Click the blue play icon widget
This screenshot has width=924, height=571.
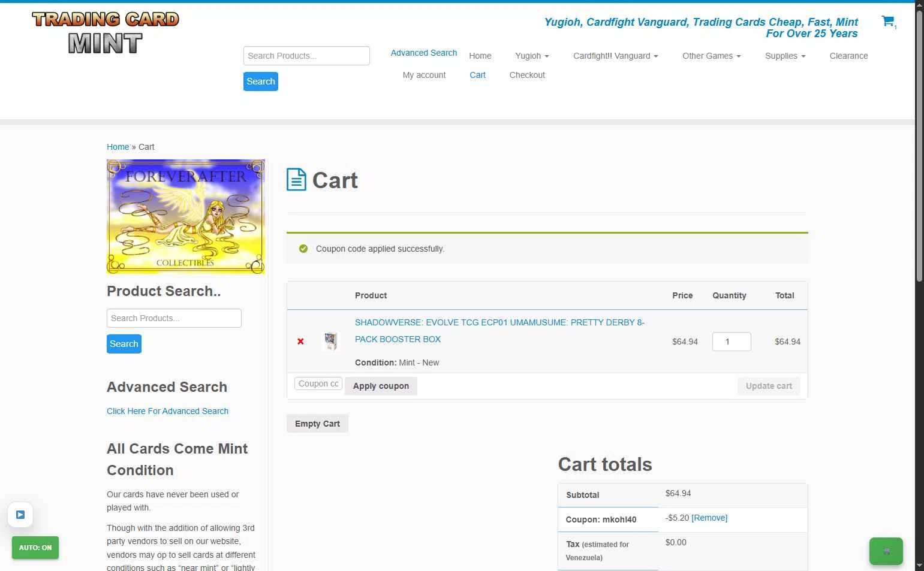[x=20, y=515]
